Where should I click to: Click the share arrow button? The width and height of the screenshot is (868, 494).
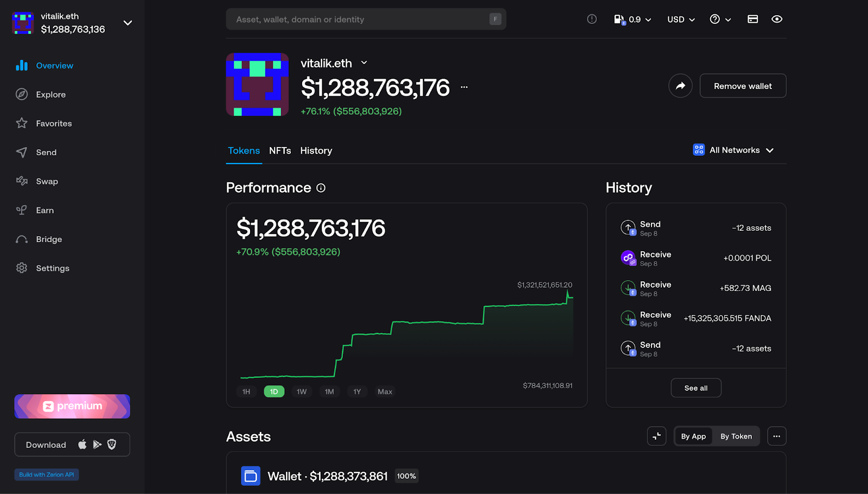(x=680, y=86)
